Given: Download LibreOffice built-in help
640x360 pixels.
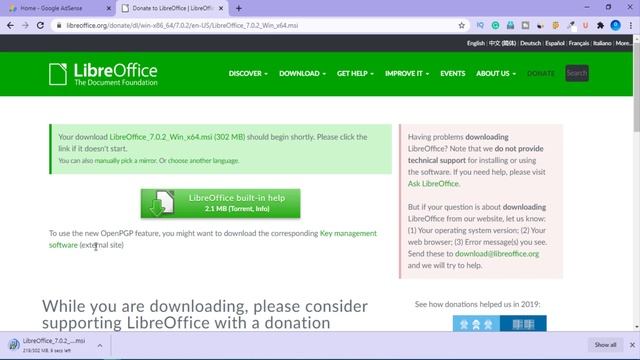Looking at the screenshot, I should 220,203.
